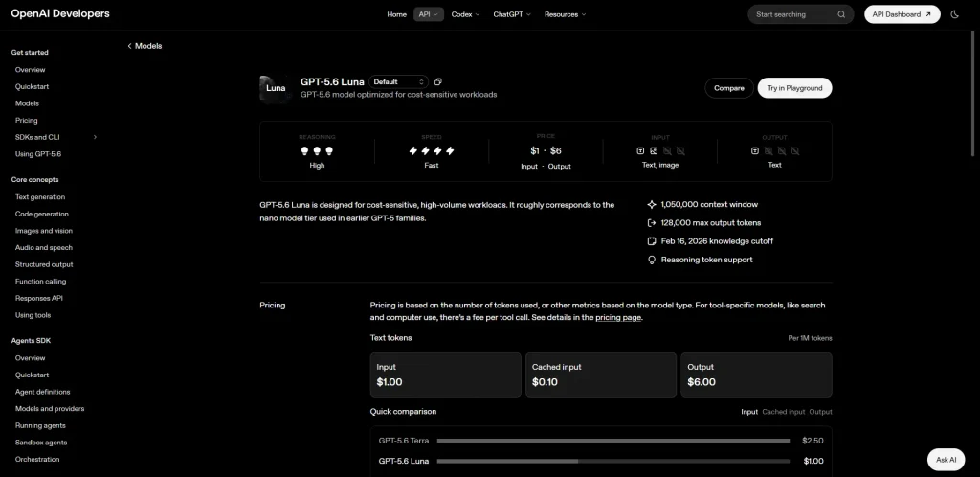Viewport: 980px width, 477px height.
Task: Click the search magnifier icon
Action: (x=841, y=14)
